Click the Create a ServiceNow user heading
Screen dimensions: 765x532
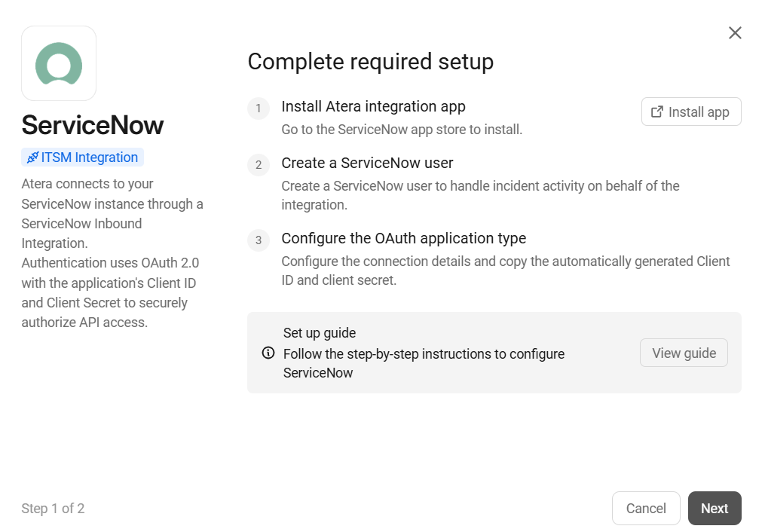pyautogui.click(x=367, y=163)
